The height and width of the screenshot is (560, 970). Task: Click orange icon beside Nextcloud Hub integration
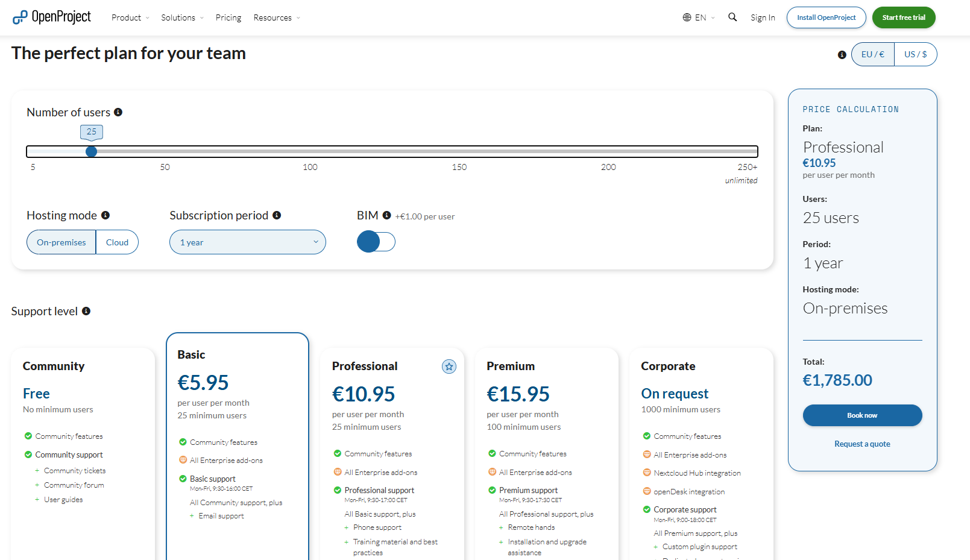[x=647, y=473]
